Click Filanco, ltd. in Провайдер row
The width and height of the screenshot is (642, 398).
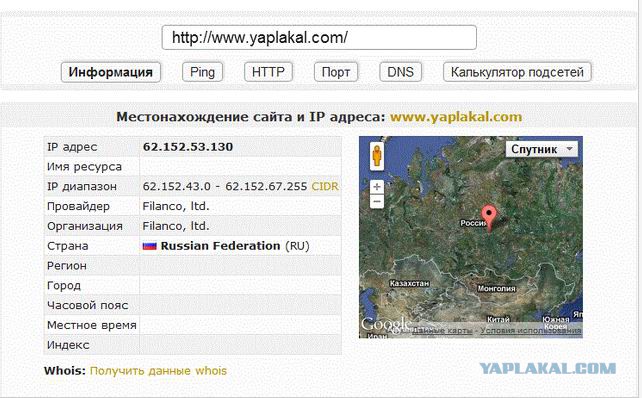(176, 206)
